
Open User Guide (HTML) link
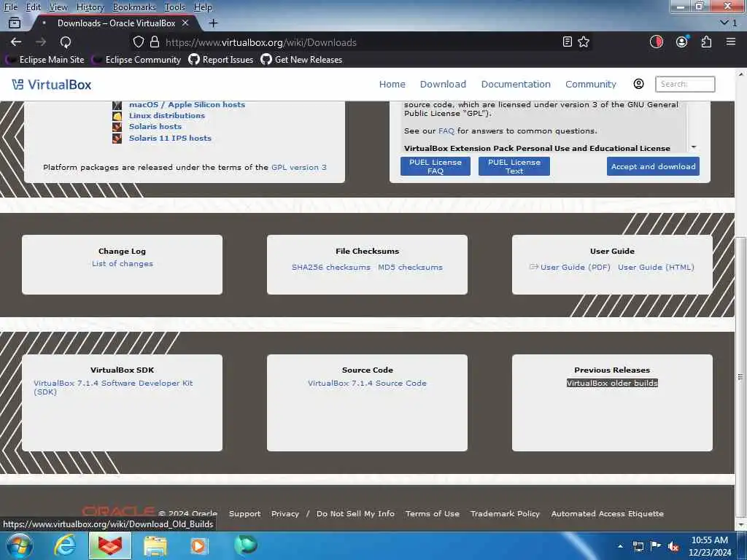tap(656, 267)
